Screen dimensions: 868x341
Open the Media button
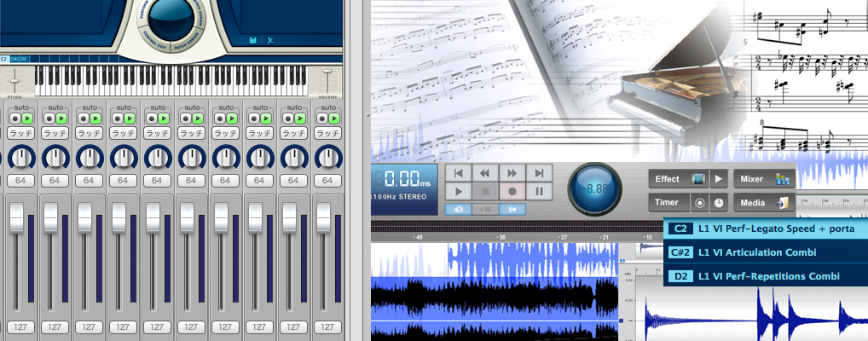coord(764,203)
